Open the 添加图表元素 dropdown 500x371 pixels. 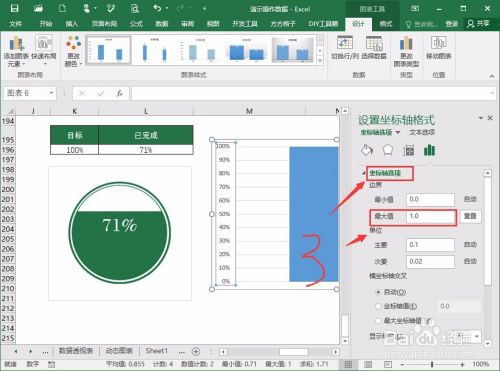point(16,51)
